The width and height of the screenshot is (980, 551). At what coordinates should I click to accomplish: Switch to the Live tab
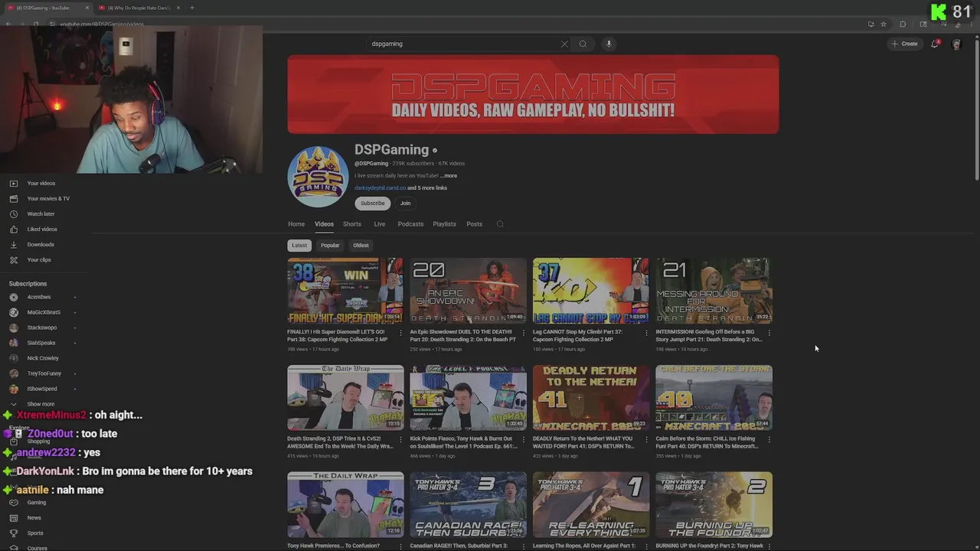tap(379, 224)
